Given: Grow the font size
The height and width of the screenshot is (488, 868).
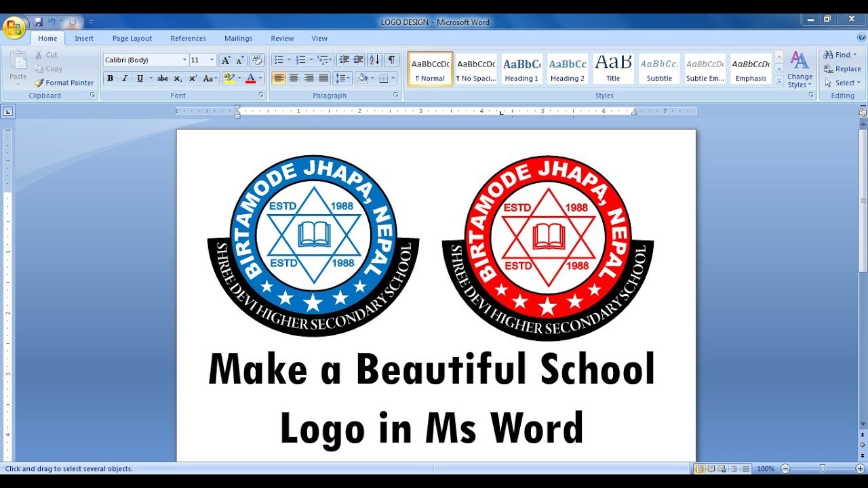Looking at the screenshot, I should (x=226, y=60).
